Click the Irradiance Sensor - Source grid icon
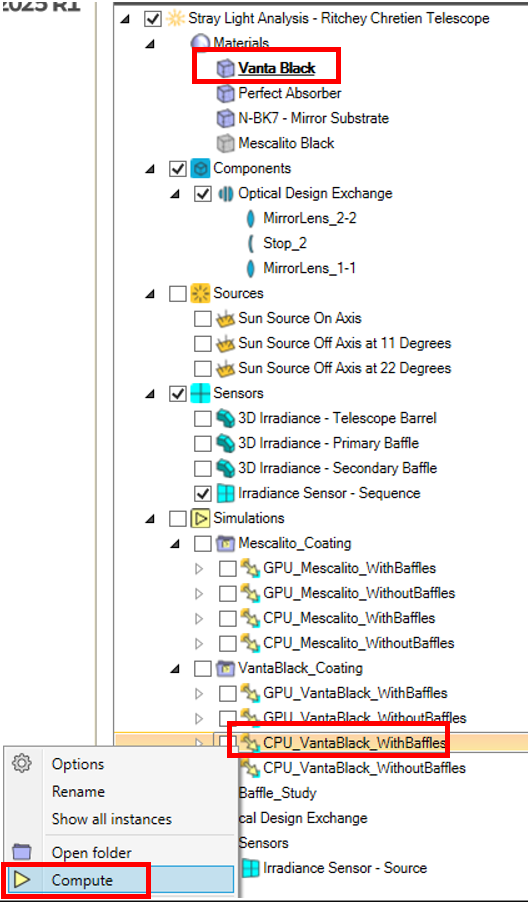The image size is (528, 902). pos(250,868)
